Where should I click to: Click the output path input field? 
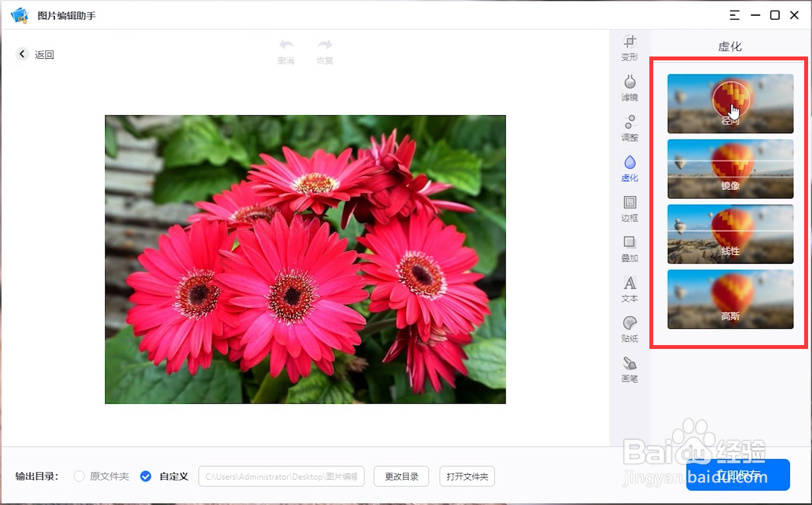tap(281, 476)
